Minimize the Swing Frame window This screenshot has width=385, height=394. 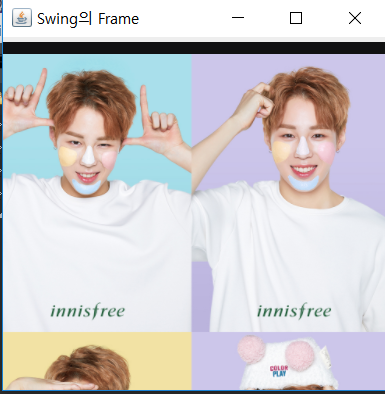pos(238,18)
